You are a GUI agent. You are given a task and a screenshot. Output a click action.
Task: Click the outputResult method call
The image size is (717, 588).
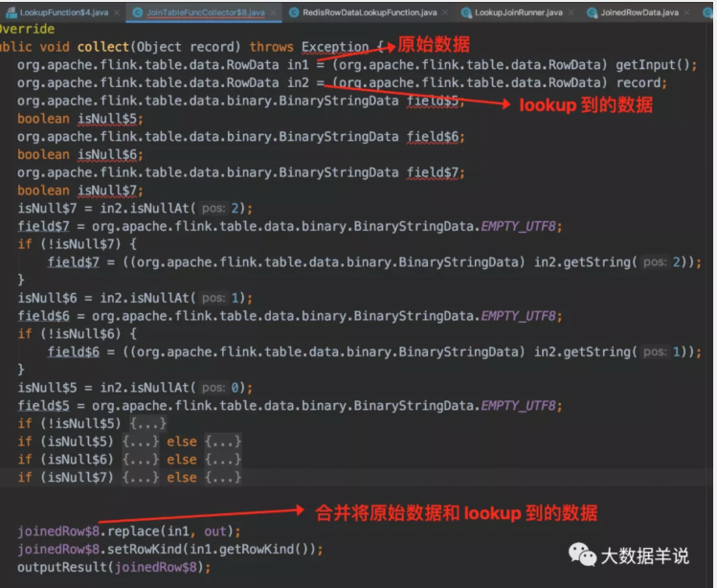pos(59,567)
